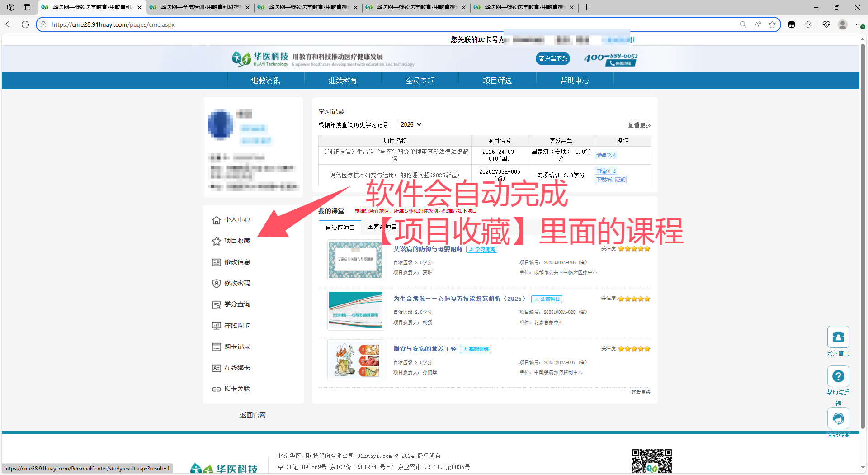Open 个人中心 home icon in sidebar
868x475 pixels.
217,220
